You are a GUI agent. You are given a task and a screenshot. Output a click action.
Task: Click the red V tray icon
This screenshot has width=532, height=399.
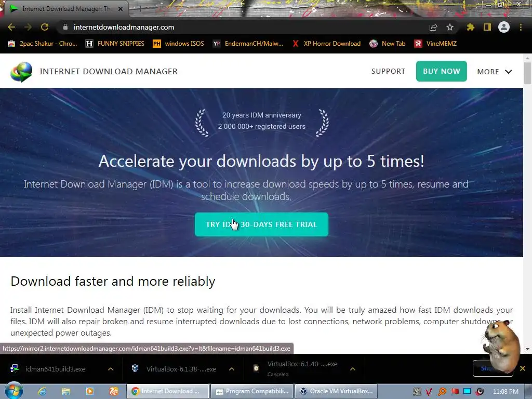tap(429, 392)
